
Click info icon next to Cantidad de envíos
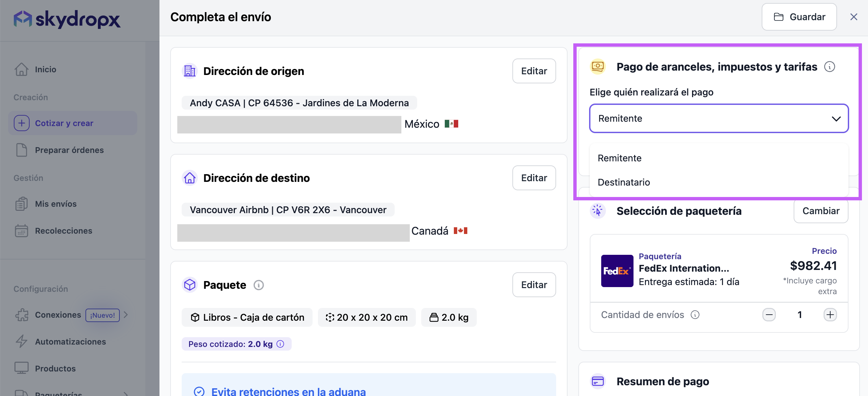pos(695,315)
